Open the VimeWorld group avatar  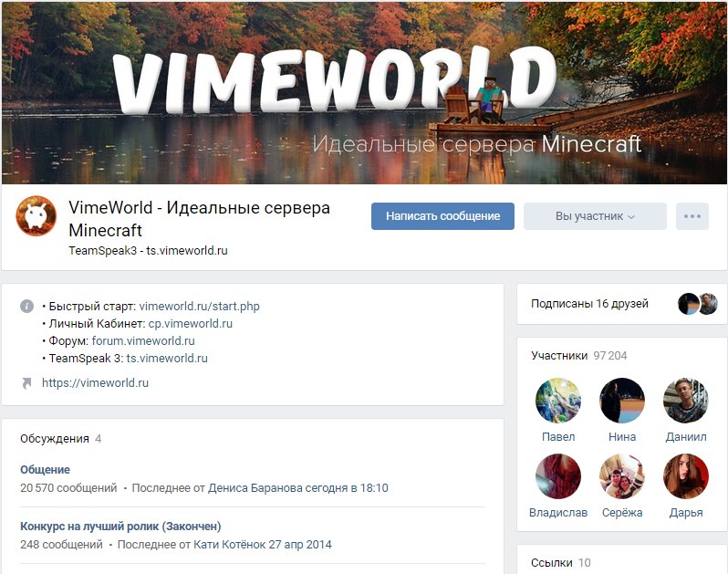tap(36, 216)
